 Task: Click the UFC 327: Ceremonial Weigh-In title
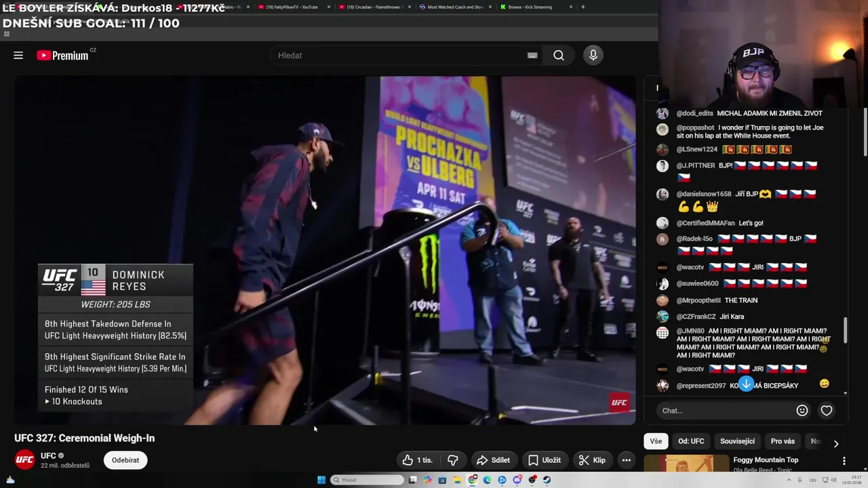(85, 439)
